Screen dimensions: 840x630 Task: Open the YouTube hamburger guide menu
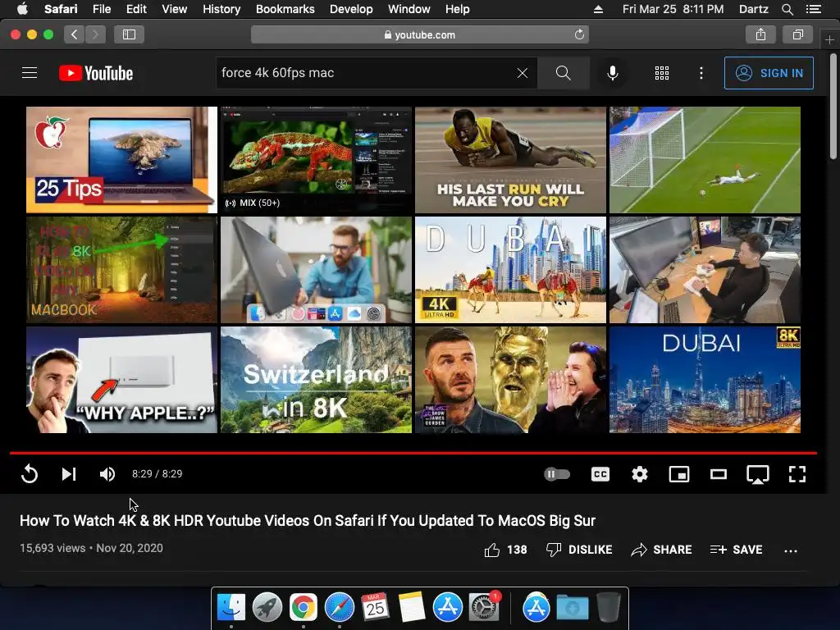30,73
